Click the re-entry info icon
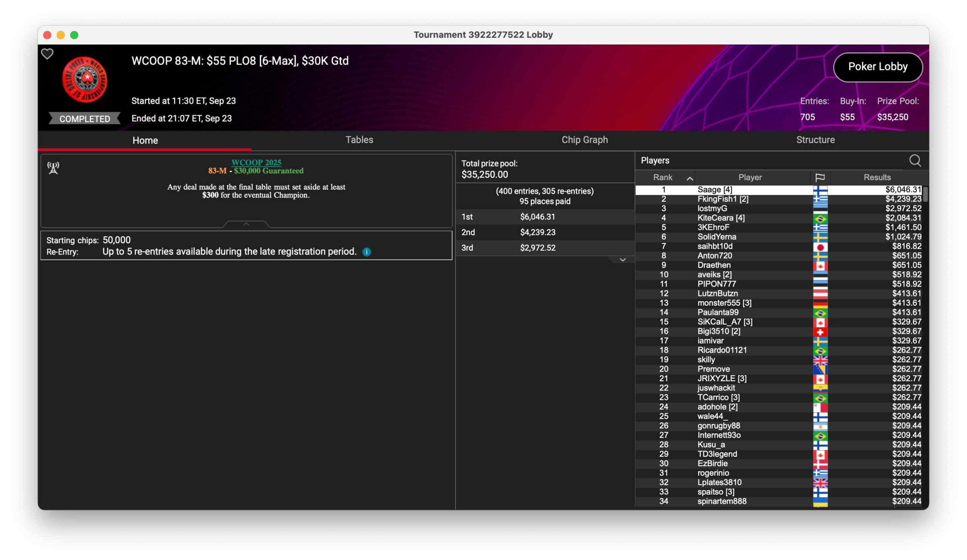Screen dimensions: 967x560 coord(366,252)
